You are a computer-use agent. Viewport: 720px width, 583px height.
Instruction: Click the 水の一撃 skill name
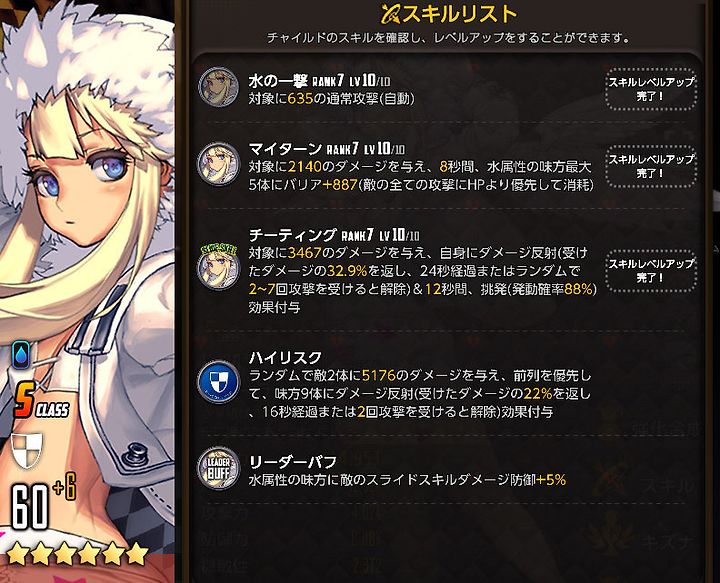coord(278,81)
